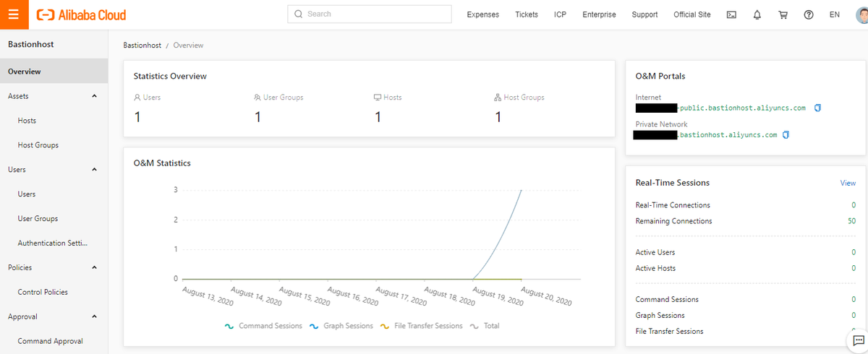Toggle File Transfer Sessions legend series

tap(421, 326)
